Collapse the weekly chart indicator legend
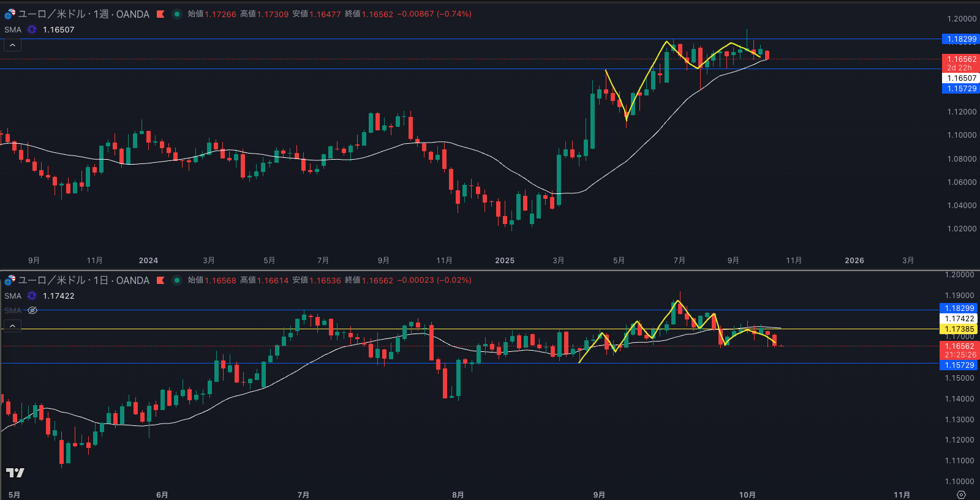Image resolution: width=980 pixels, height=500 pixels. click(12, 45)
